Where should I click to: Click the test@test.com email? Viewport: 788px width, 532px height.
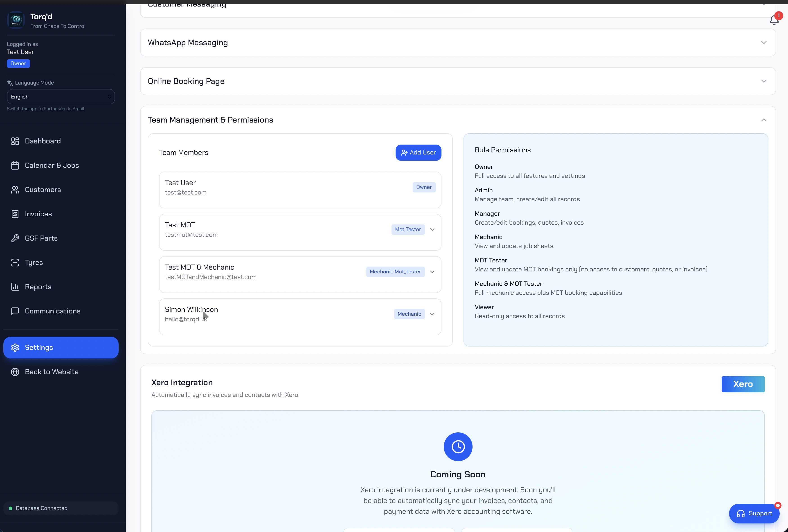185,192
